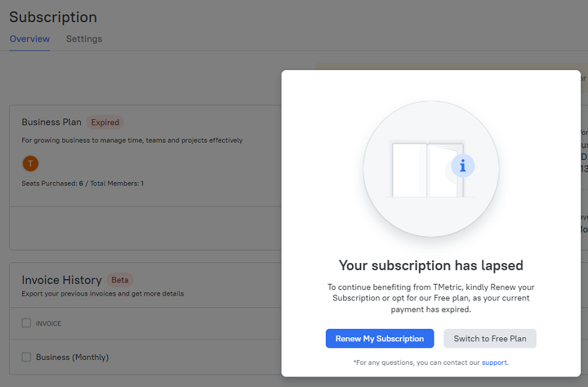Click the Subscription page title
This screenshot has height=387, width=588.
pos(53,17)
